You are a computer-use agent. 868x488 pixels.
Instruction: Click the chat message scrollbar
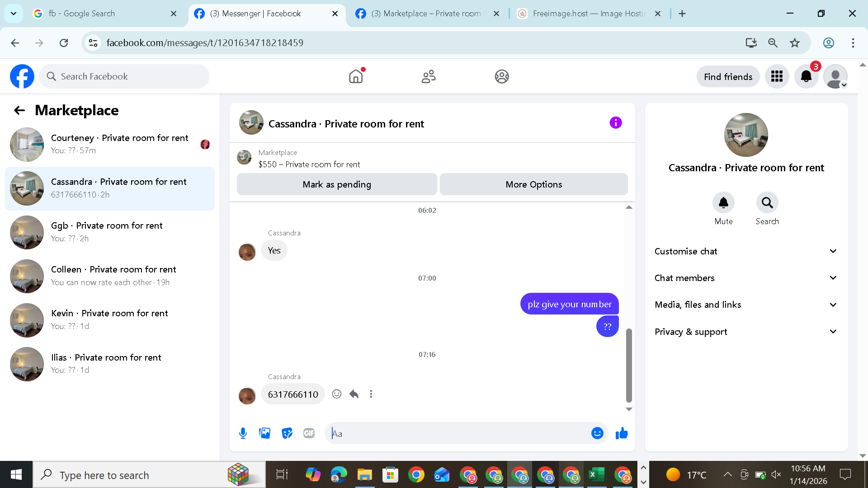coord(629,365)
